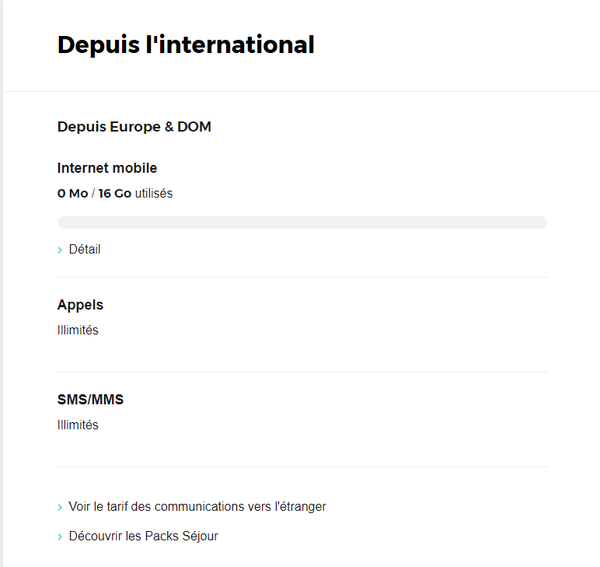Click the divider line below Détail
600x567 pixels.
click(301, 277)
